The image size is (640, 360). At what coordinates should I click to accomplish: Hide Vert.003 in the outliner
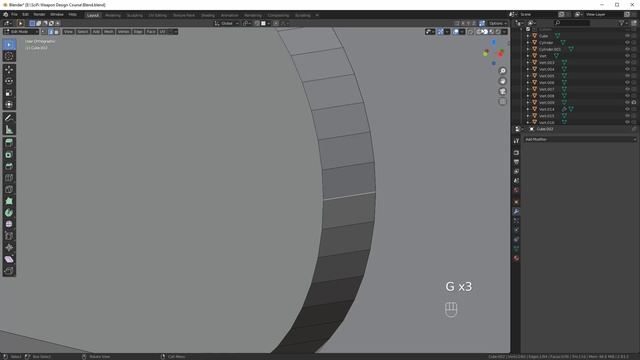[x=627, y=62]
